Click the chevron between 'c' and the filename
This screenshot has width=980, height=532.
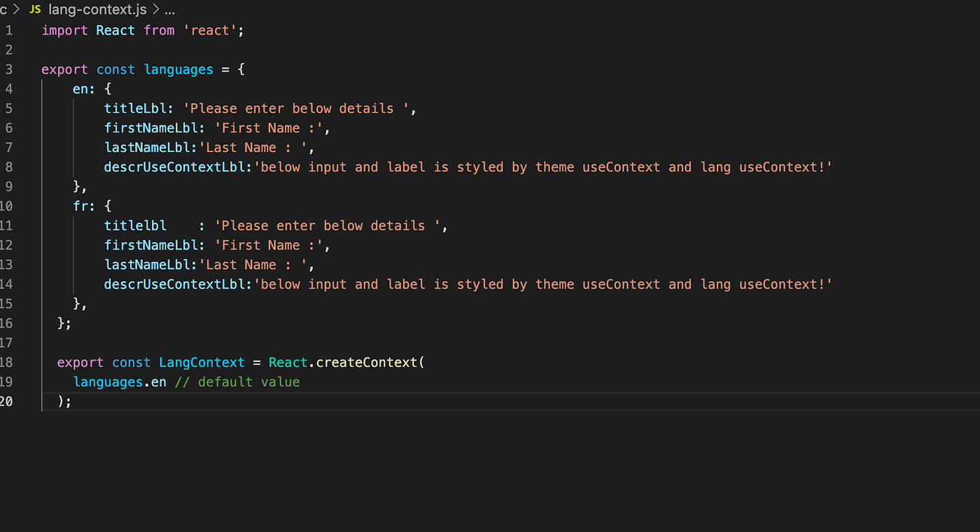click(15, 10)
